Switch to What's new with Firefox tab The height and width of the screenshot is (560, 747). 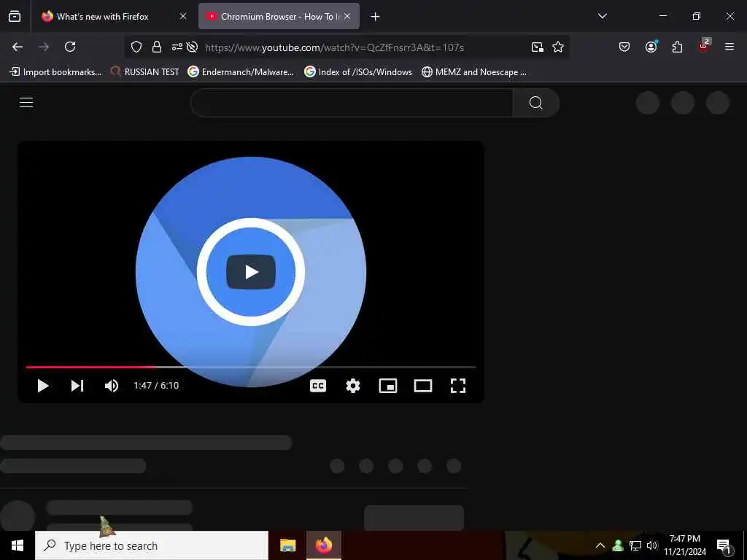click(x=113, y=17)
